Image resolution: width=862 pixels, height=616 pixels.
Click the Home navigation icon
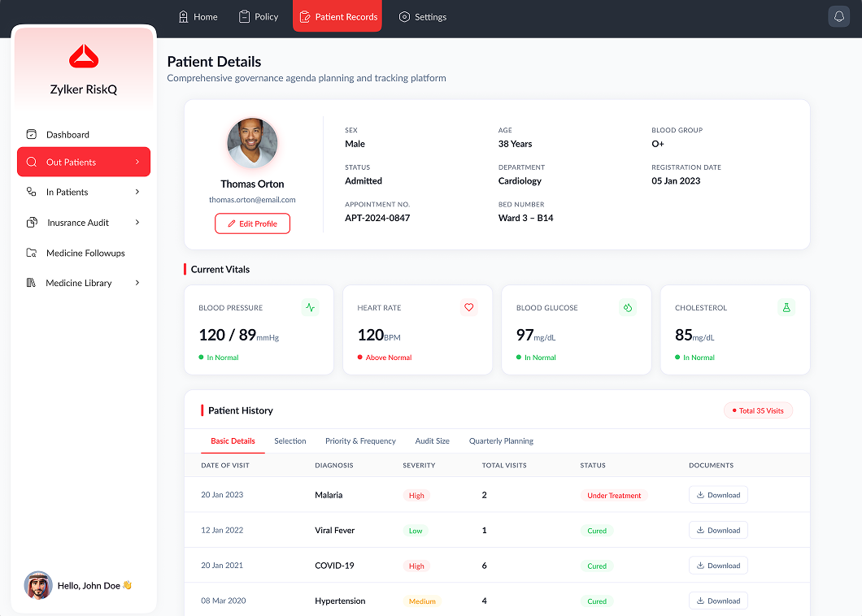(x=184, y=17)
